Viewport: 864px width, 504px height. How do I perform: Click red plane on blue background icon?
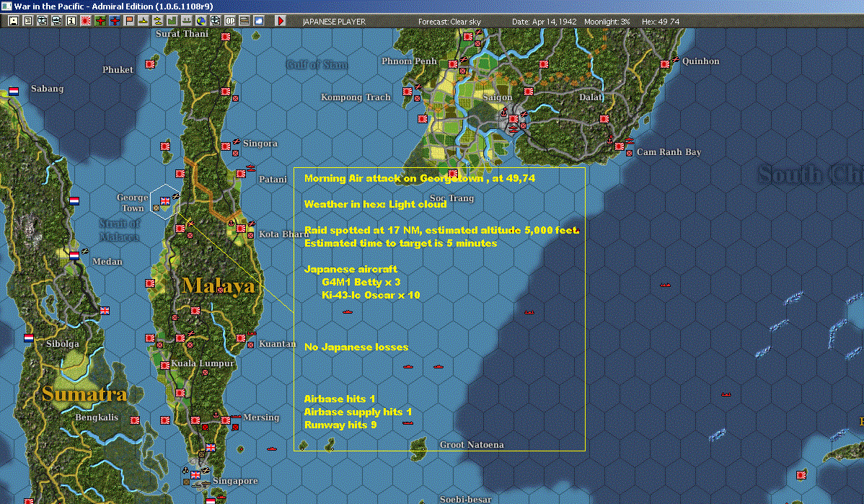(x=115, y=21)
